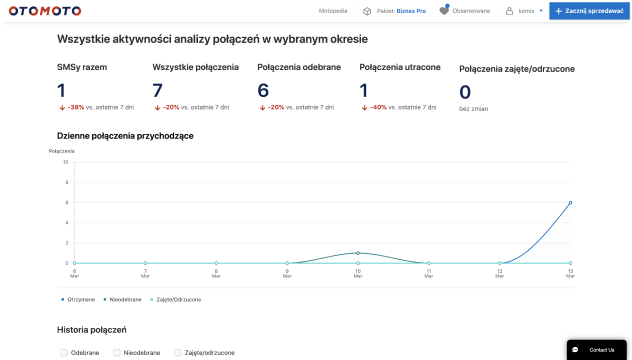Click the red down arrow under SMSy razem
The image size is (632, 360).
[x=62, y=108]
